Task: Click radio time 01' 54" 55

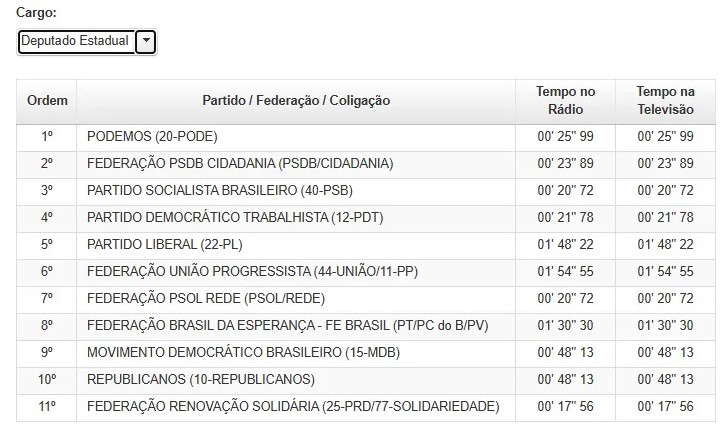Action: click(565, 272)
